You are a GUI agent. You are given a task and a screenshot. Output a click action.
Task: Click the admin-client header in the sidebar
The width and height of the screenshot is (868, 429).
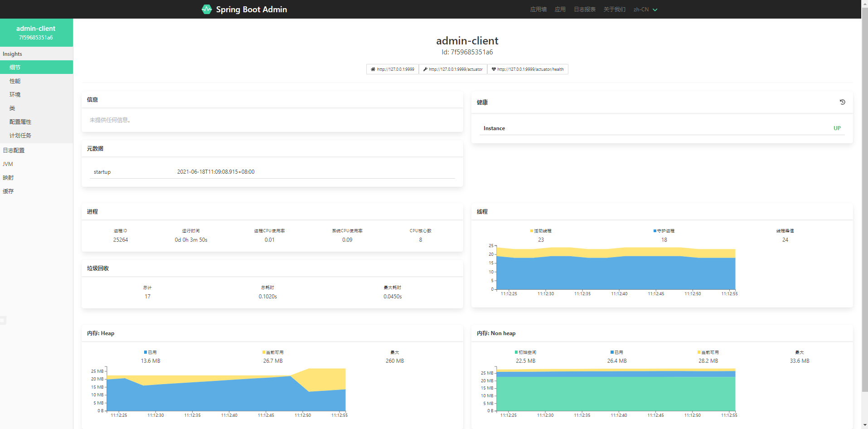coord(36,33)
